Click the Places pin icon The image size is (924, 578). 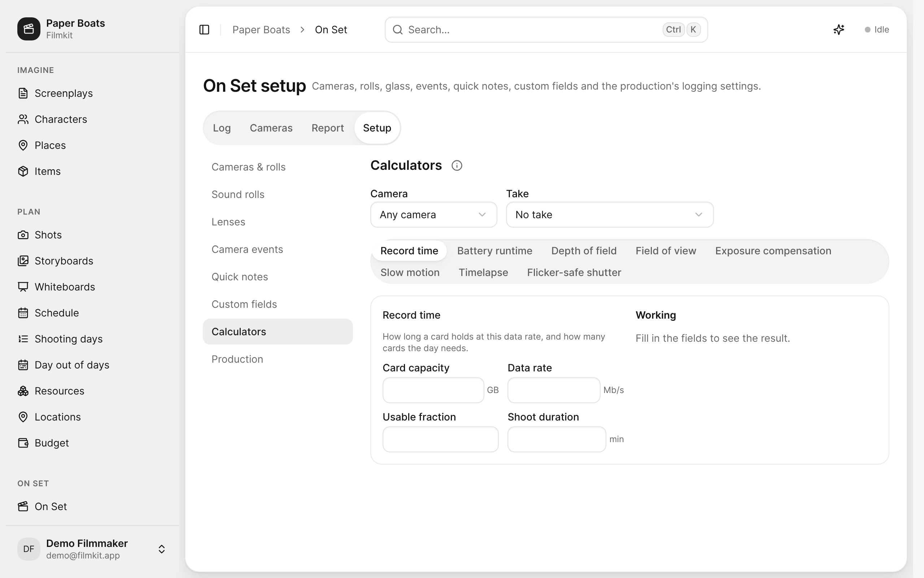pos(23,145)
